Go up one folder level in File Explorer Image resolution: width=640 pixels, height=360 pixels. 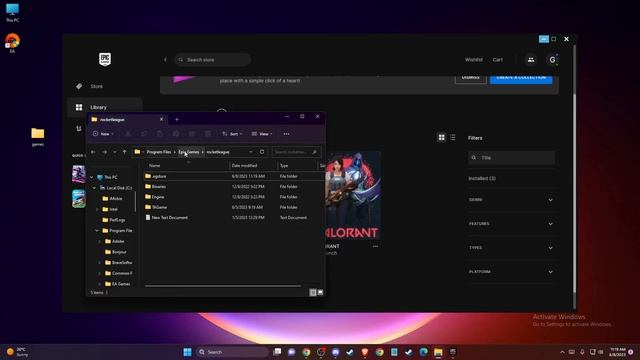[x=124, y=152]
